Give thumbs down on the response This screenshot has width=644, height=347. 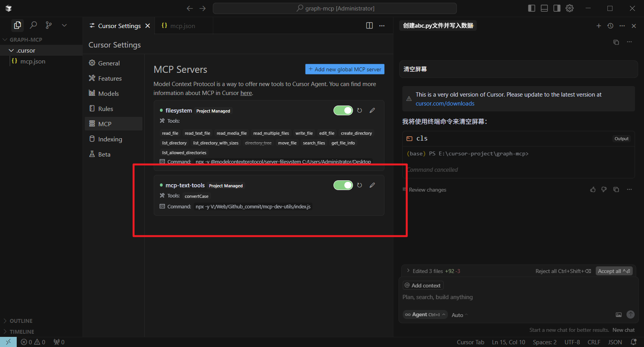coord(604,190)
